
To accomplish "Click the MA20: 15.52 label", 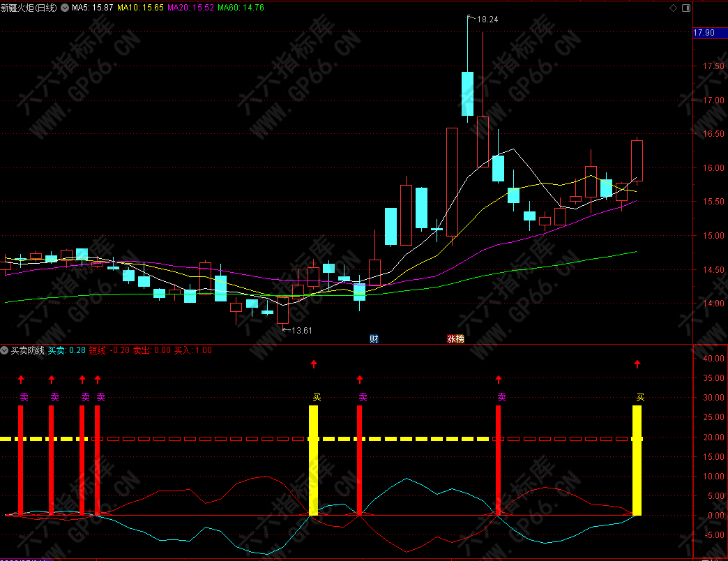I will coord(190,8).
